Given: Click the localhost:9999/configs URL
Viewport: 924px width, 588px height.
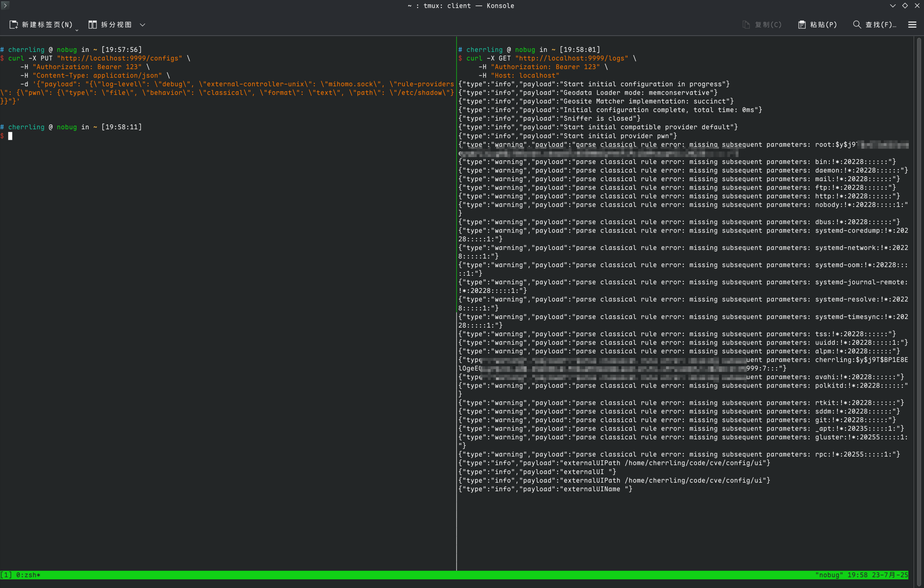Looking at the screenshot, I should coord(119,58).
